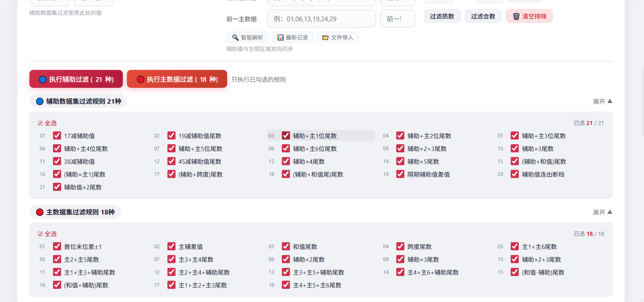Uncheck main 辅助×2+3尾数 rule 10
The image size is (644, 302).
pyautogui.click(x=515, y=259)
